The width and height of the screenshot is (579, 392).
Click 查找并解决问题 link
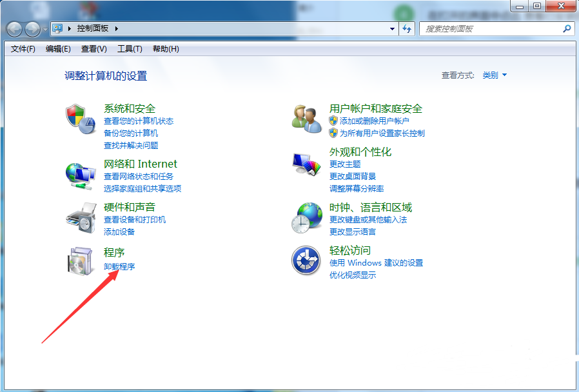pos(131,146)
